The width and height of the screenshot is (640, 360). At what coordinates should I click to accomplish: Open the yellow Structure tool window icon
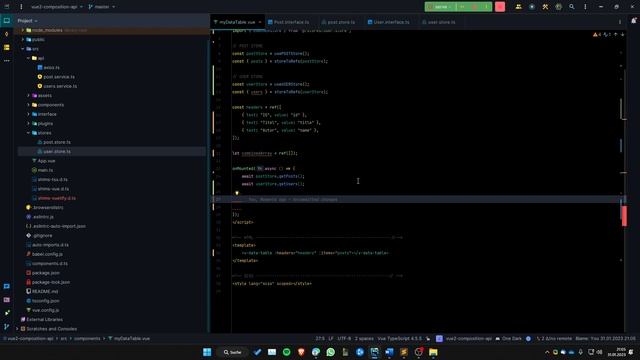(x=7, y=48)
